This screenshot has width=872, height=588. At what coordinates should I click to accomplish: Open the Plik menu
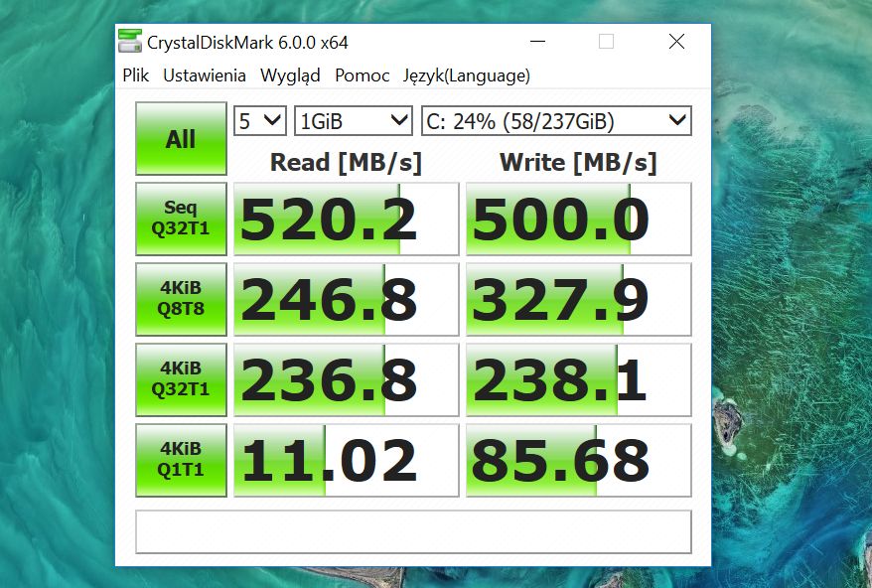[x=136, y=75]
